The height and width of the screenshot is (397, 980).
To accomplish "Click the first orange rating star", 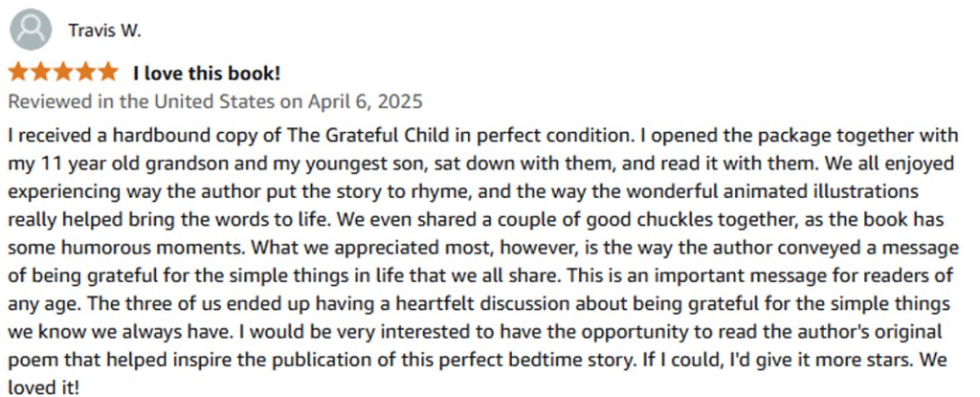I will pos(19,73).
